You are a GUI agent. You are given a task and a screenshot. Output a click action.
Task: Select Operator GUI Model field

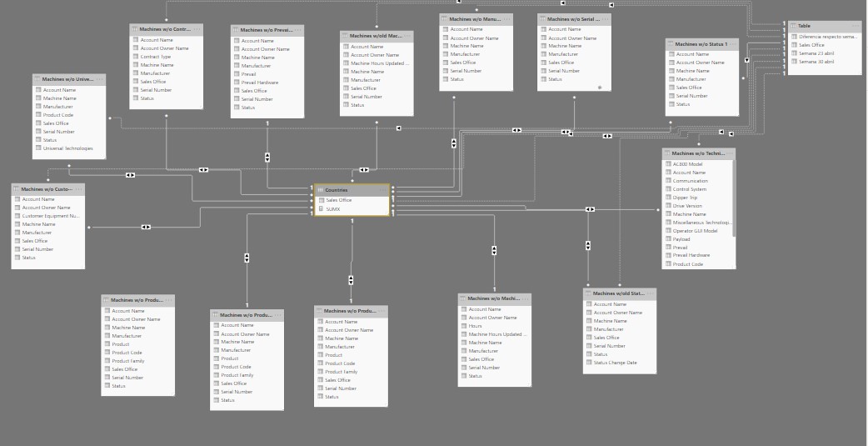click(x=697, y=231)
